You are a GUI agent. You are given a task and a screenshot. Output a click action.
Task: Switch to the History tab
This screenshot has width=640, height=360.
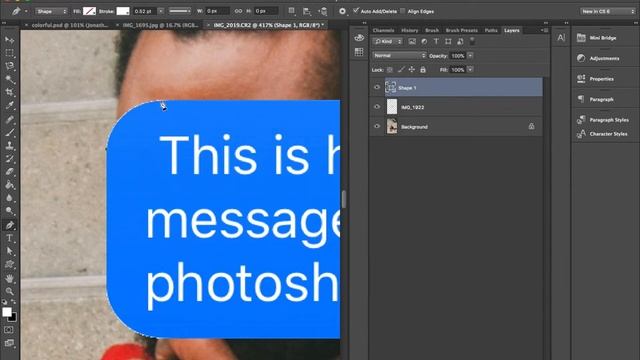pyautogui.click(x=409, y=30)
